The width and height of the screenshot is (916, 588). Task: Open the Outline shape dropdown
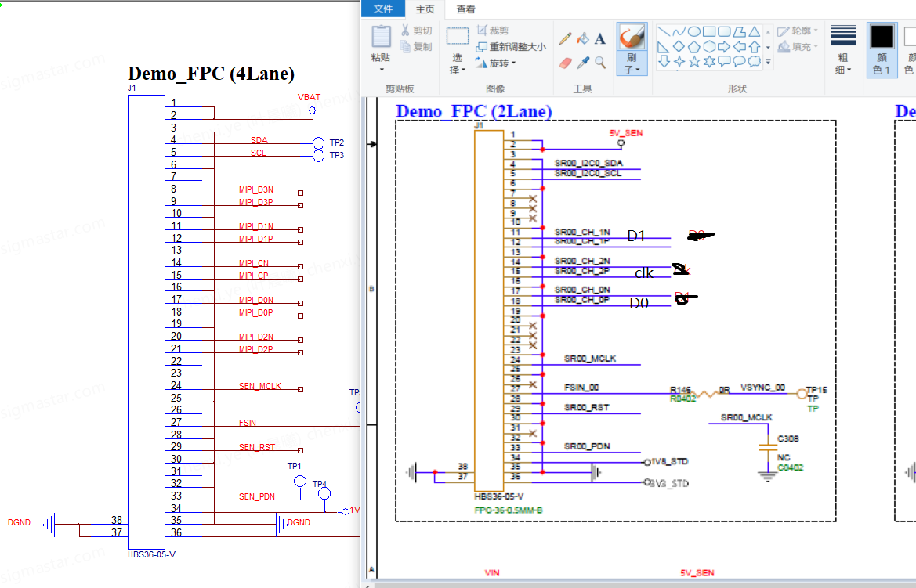point(798,31)
